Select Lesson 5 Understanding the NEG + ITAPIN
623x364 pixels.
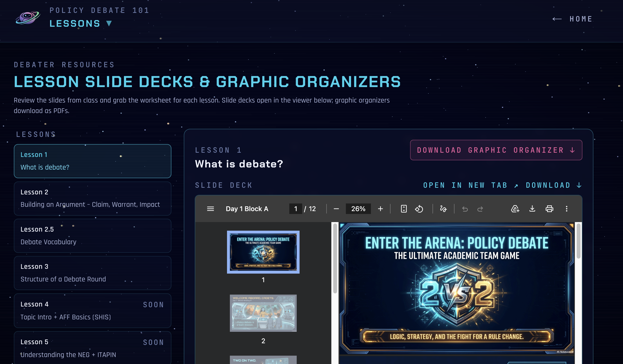pos(92,348)
